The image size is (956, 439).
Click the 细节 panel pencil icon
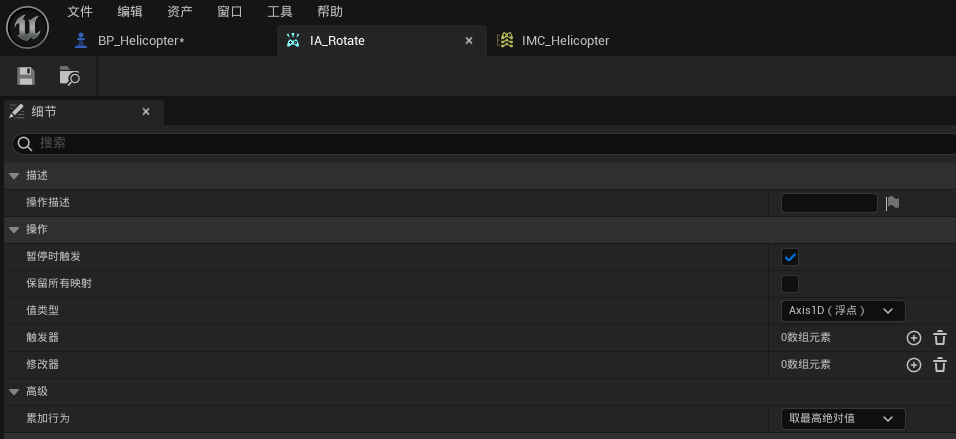click(x=16, y=112)
